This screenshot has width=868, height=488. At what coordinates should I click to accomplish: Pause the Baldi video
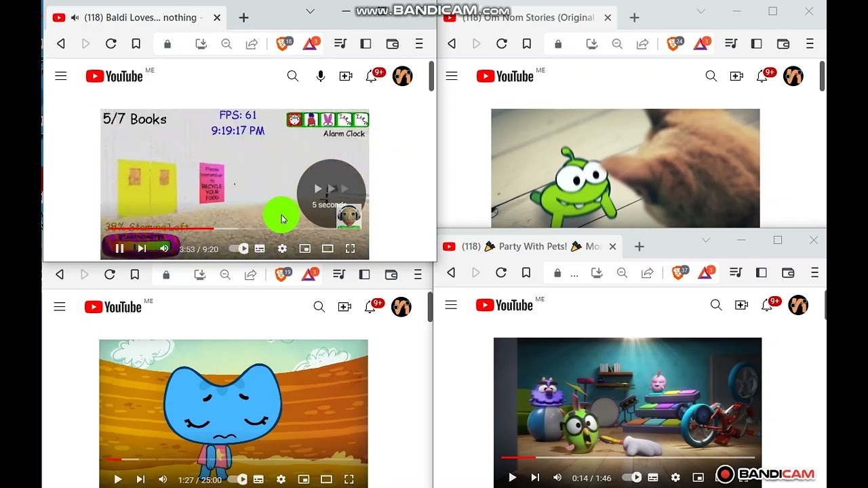[119, 249]
